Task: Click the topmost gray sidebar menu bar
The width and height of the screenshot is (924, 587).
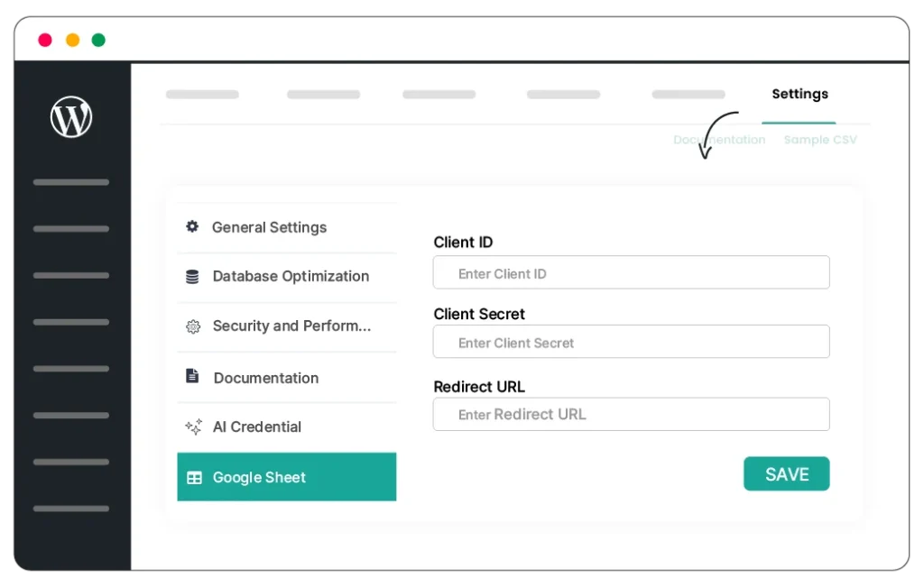Action: click(70, 182)
